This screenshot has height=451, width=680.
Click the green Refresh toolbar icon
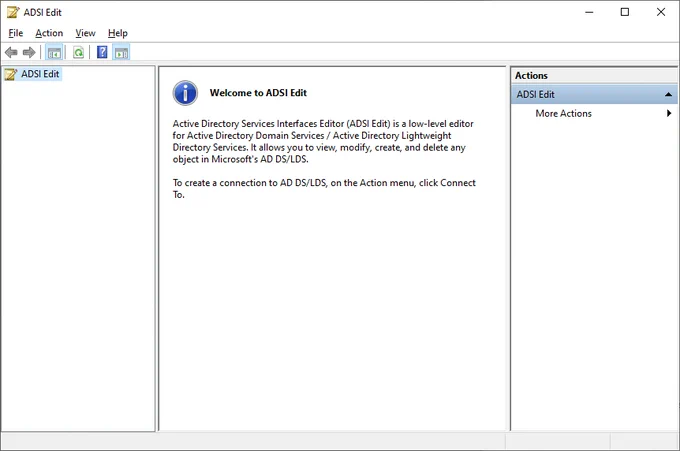pos(78,53)
